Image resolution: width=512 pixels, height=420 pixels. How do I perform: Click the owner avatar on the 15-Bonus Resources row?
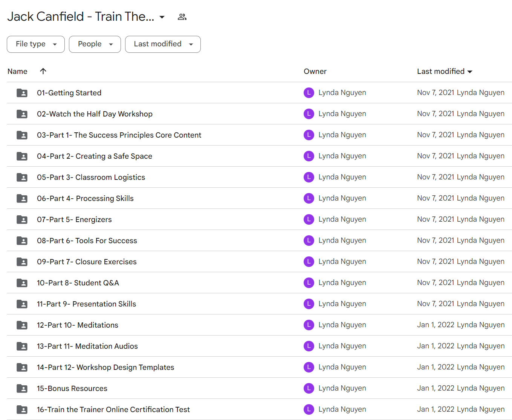click(309, 388)
